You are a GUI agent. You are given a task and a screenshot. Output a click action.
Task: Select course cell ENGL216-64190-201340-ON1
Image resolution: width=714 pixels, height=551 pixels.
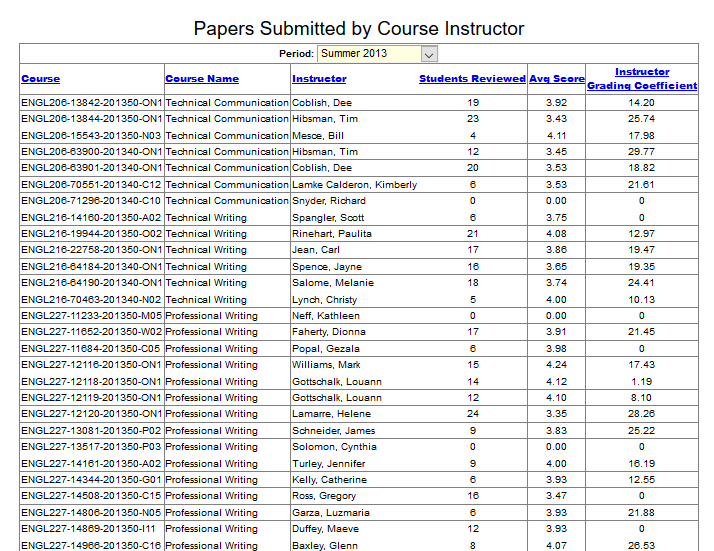92,283
